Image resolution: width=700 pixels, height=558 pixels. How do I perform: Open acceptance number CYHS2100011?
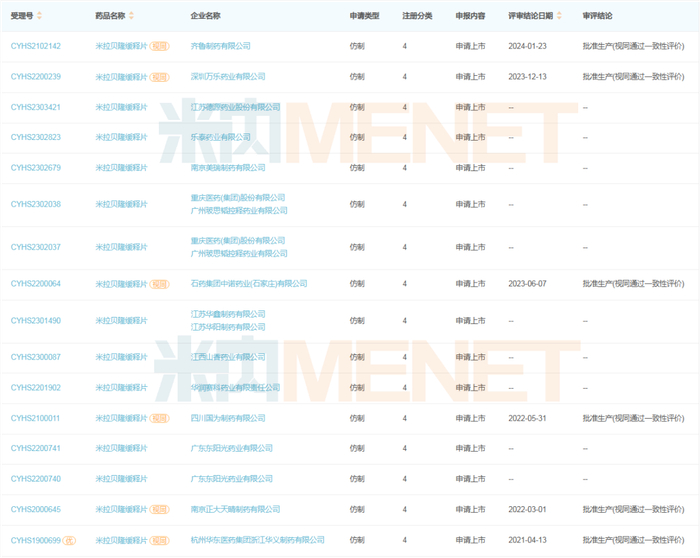click(35, 418)
